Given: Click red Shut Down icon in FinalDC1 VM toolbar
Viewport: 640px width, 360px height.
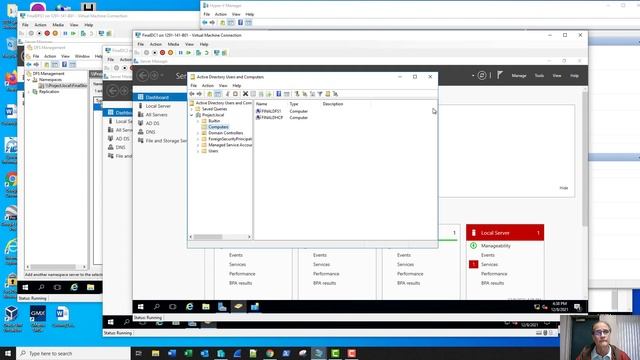Looking at the screenshot, I should 162,53.
